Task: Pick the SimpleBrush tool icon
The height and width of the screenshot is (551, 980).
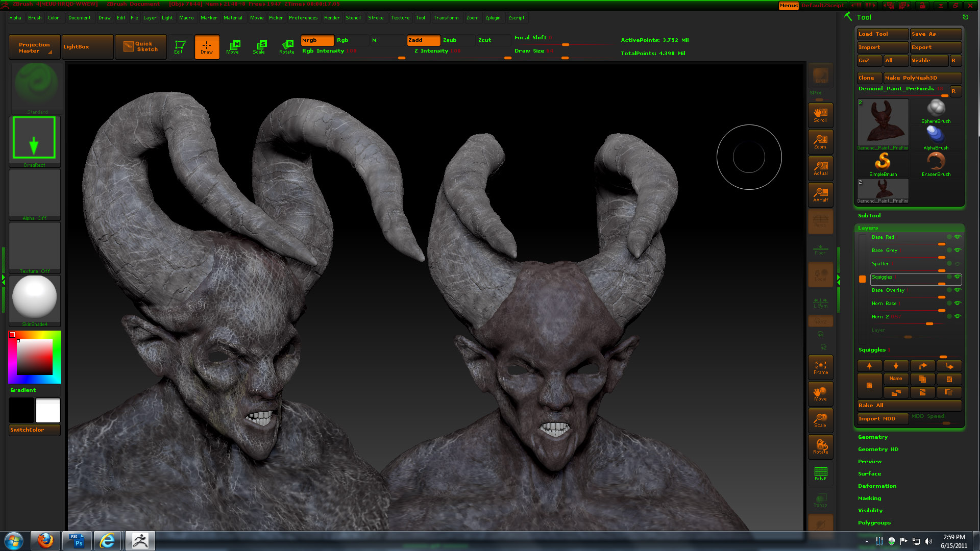Action: click(883, 163)
